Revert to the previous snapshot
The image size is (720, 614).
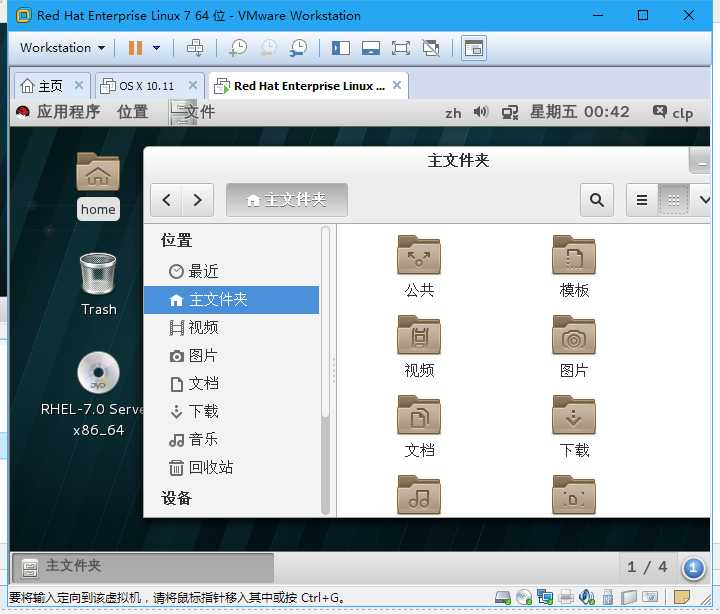269,48
